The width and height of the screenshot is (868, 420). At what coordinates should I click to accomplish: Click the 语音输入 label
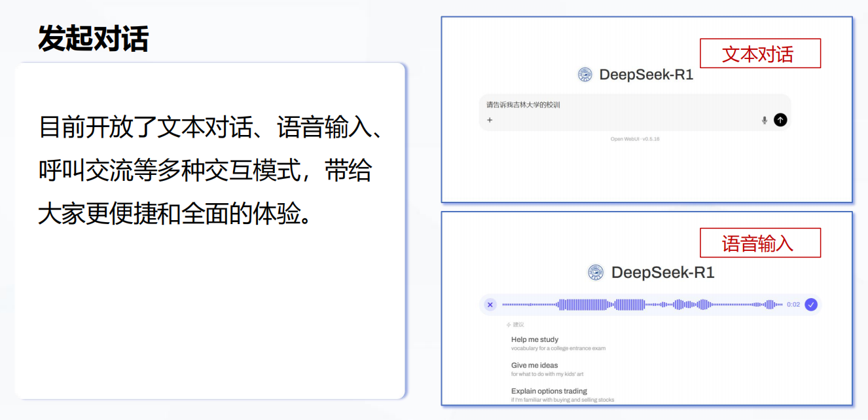coord(760,243)
